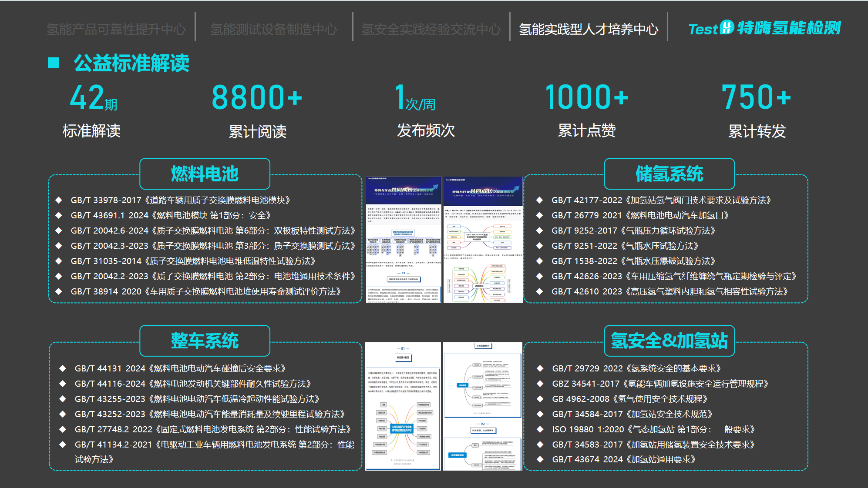Open the 氢安全实践经验交流中心 tab
The width and height of the screenshot is (868, 488).
click(x=431, y=29)
